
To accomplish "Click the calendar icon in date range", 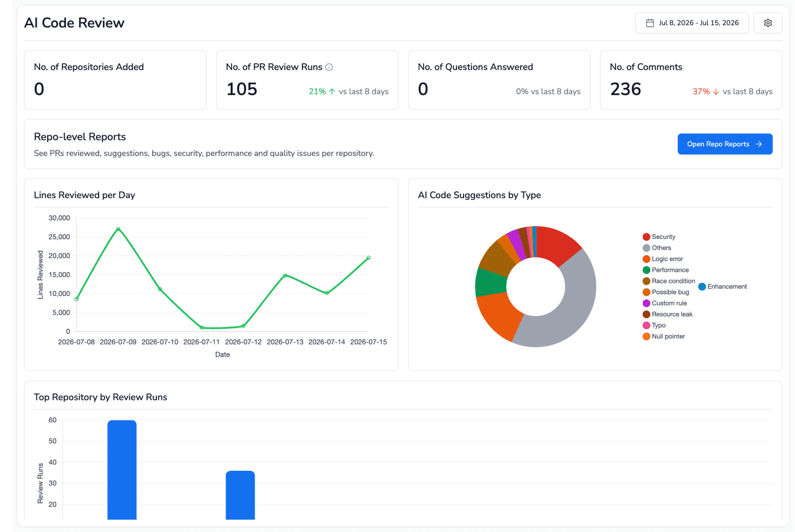I will [x=650, y=23].
